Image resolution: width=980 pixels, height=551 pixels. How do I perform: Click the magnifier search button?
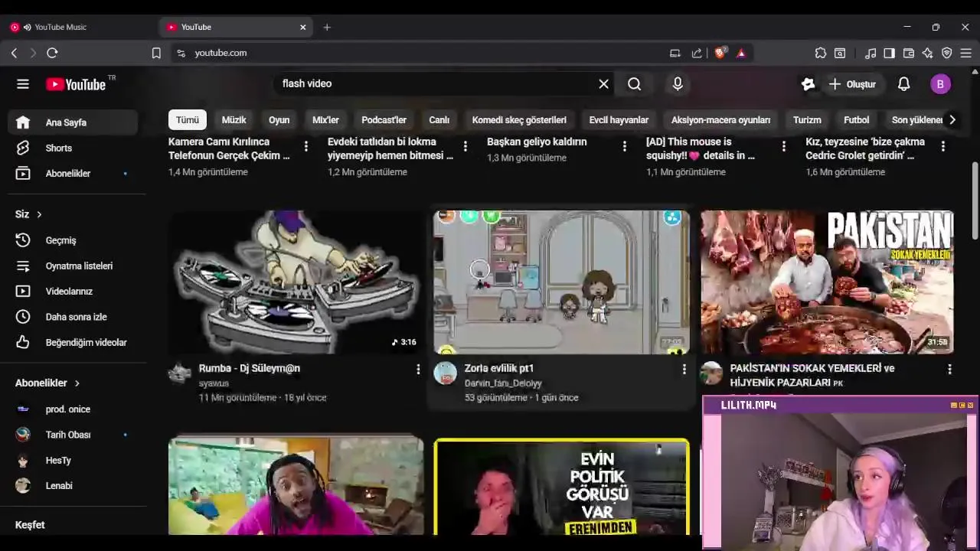(x=634, y=84)
